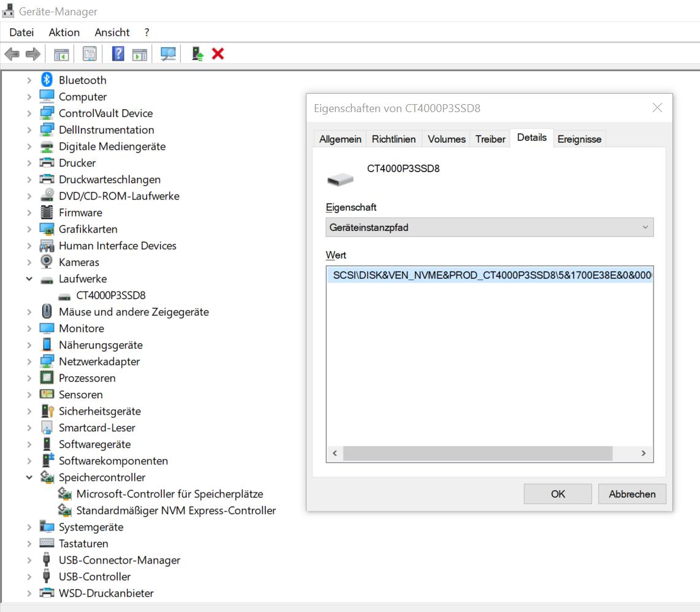
Task: Collapse the Laufwerke node
Action: click(x=29, y=279)
